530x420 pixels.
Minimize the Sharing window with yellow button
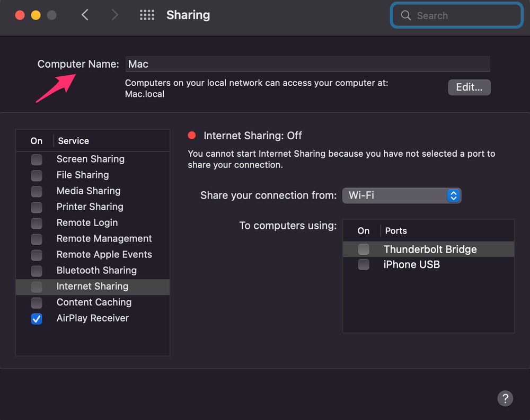(36, 15)
